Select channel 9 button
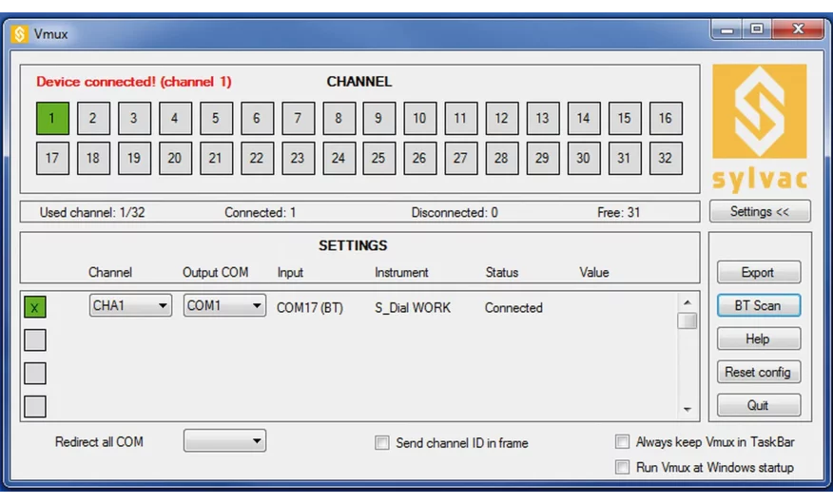The width and height of the screenshot is (833, 504). point(379,119)
